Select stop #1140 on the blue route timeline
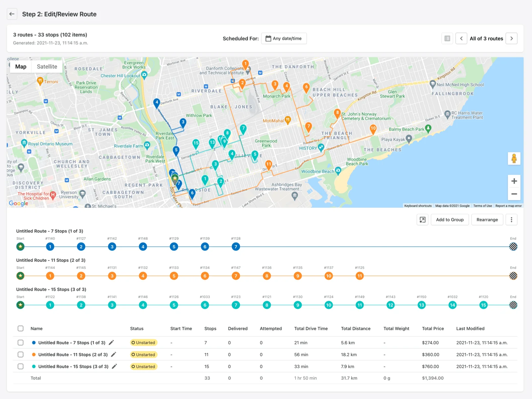Viewport: 532px width, 399px height. coord(50,247)
